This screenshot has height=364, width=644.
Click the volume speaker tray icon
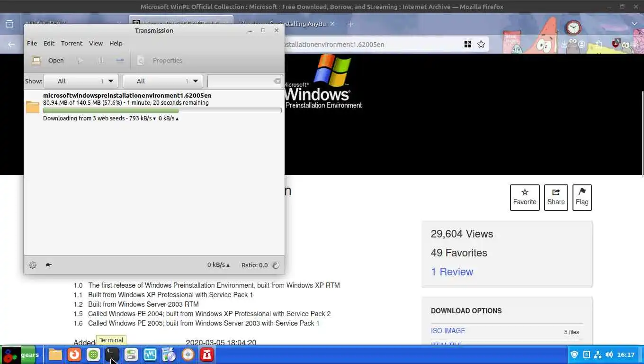pyautogui.click(x=609, y=355)
